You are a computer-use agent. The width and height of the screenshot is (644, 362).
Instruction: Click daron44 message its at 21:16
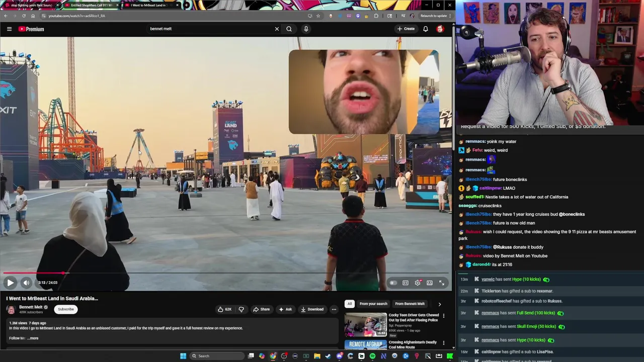502,264
